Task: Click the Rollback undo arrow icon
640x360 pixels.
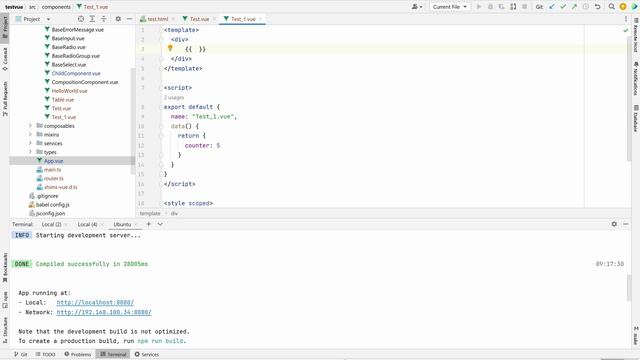Action: [597, 7]
